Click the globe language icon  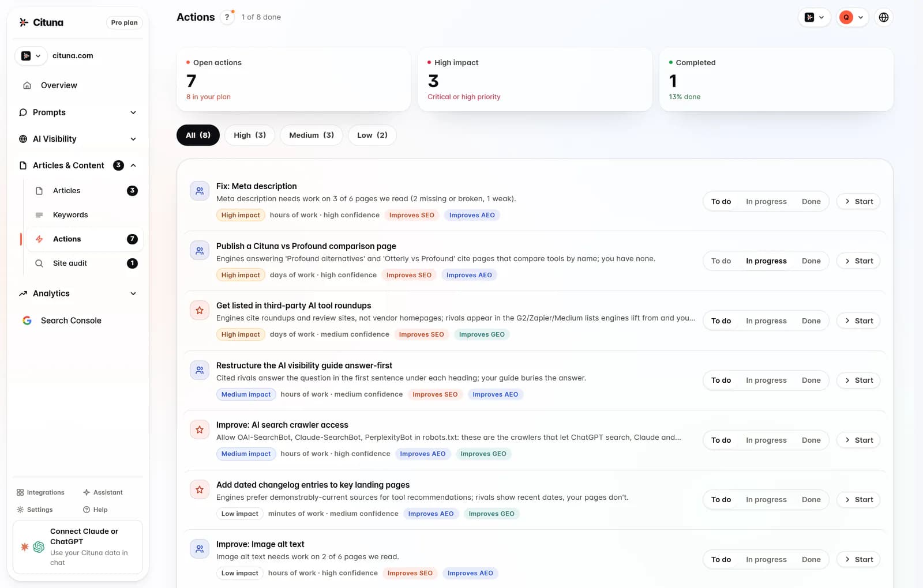tap(883, 17)
